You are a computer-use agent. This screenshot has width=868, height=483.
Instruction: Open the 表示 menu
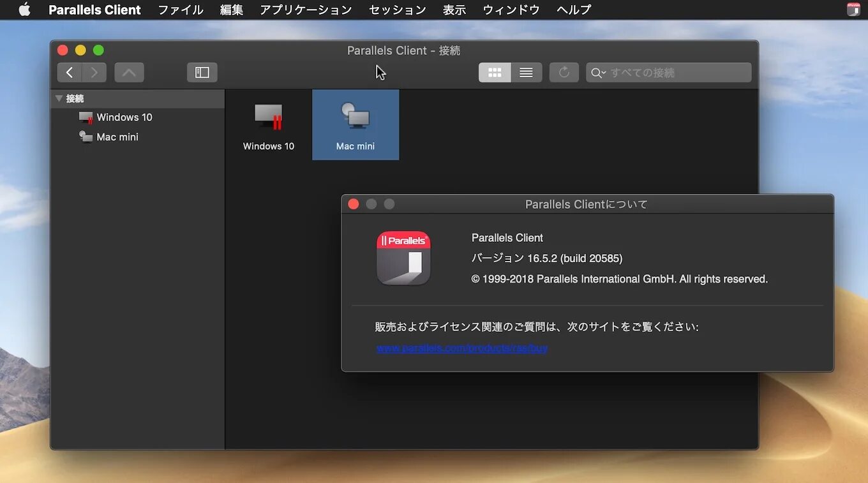tap(454, 10)
